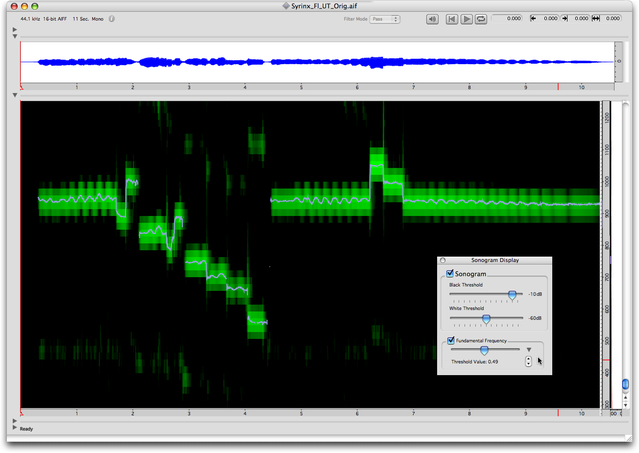Click the Fundamental Frequency threshold slider handle
639x453 pixels.
[x=484, y=350]
